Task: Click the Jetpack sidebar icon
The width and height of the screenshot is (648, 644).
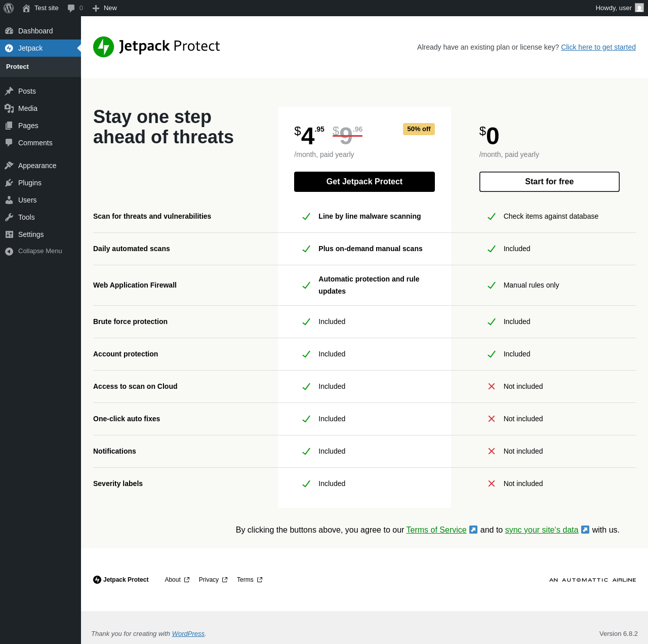Action: coord(9,48)
